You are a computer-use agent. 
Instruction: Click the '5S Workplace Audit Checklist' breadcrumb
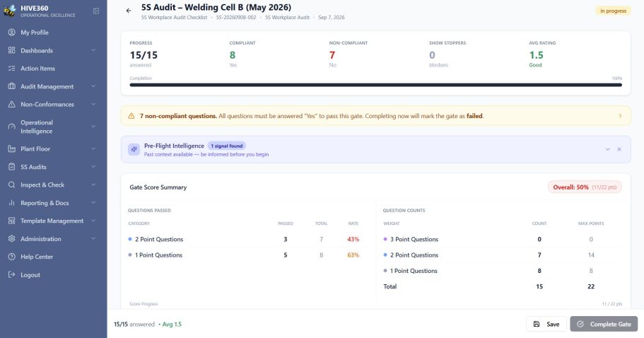click(174, 17)
